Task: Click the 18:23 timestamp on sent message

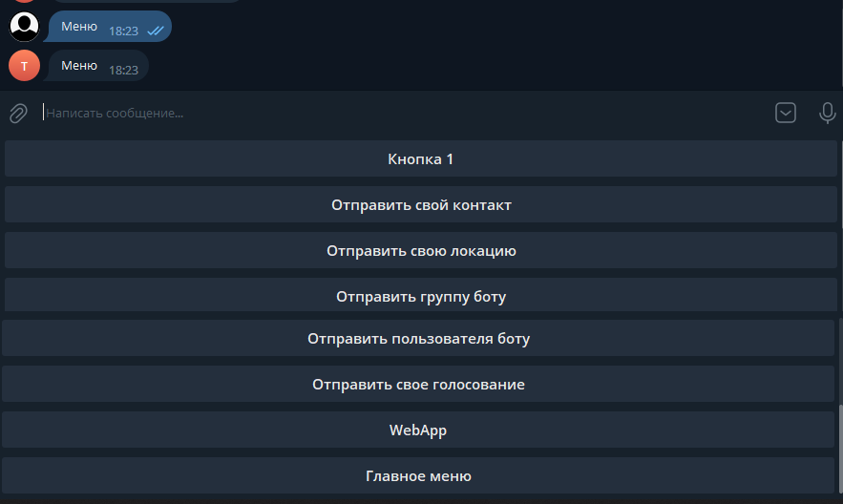Action: pos(124,31)
